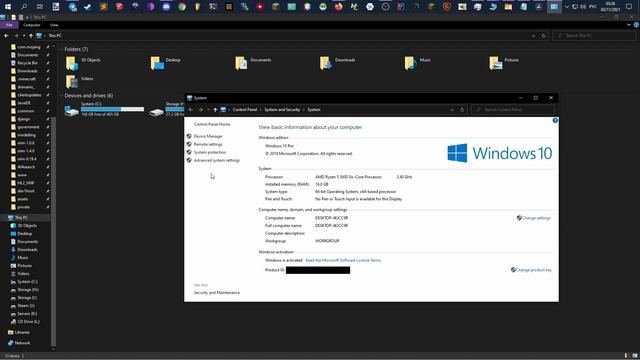This screenshot has height=360, width=640.
Task: Show hidden tray icons chevron
Action: point(567,7)
